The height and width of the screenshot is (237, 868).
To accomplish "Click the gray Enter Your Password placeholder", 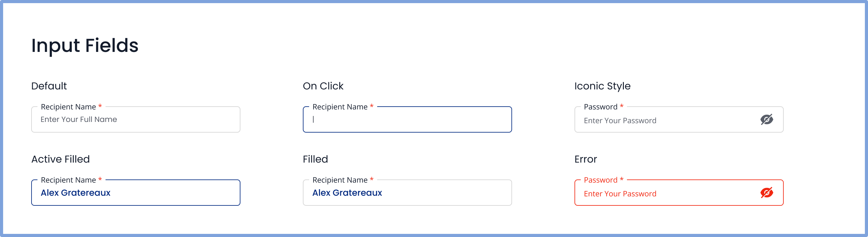I will (620, 120).
